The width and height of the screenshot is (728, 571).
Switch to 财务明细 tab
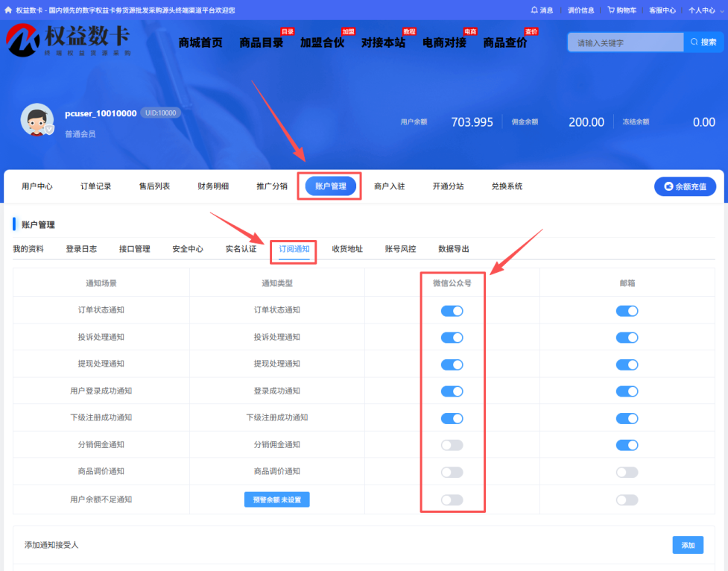click(213, 186)
